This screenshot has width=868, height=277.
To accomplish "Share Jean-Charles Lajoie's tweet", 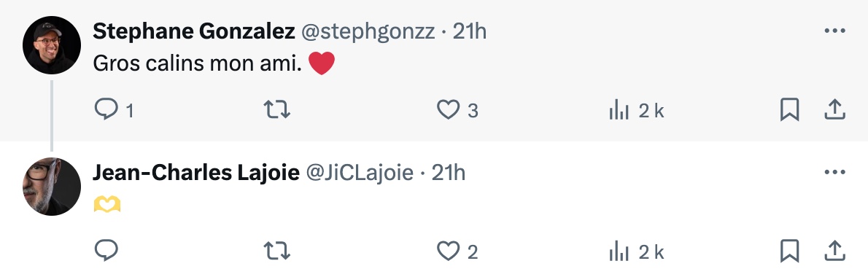I will [834, 251].
